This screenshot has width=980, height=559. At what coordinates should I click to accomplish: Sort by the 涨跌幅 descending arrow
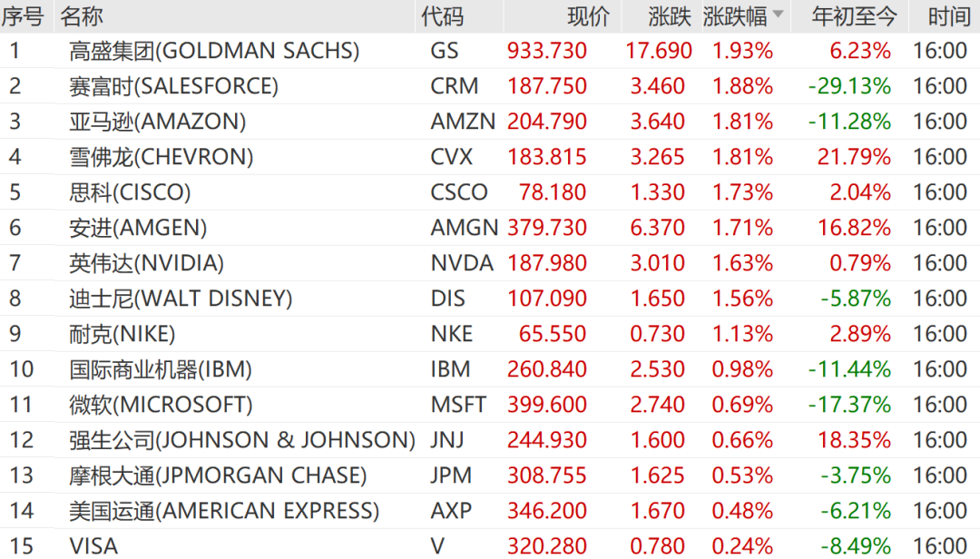778,17
